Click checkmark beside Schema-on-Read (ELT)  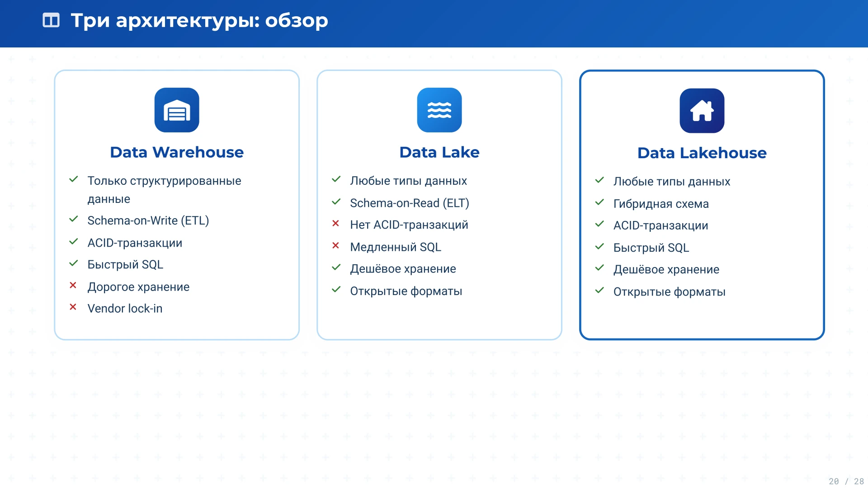click(336, 202)
